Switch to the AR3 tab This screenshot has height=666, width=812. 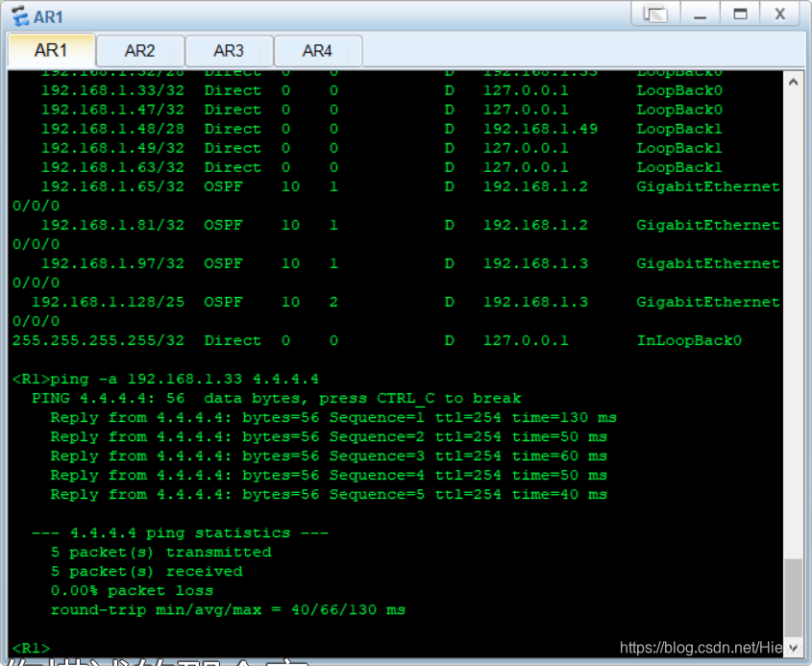229,50
